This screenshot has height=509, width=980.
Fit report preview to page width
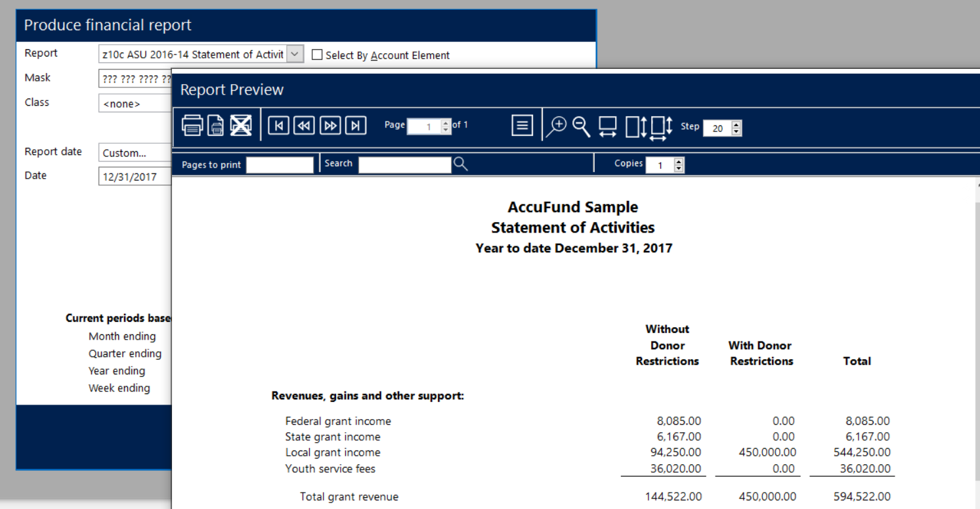pos(608,126)
